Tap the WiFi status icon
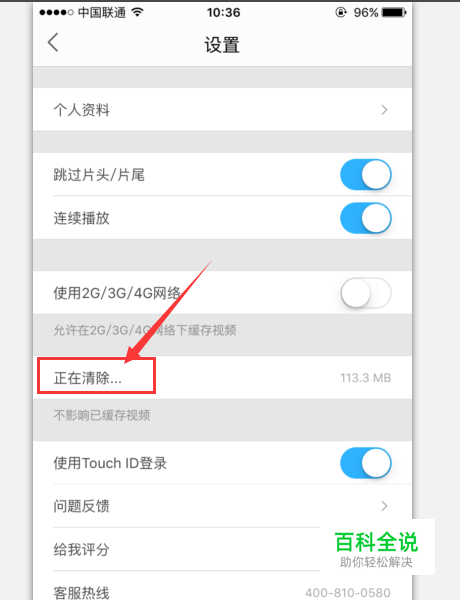Viewport: 460px width, 600px height. click(137, 12)
